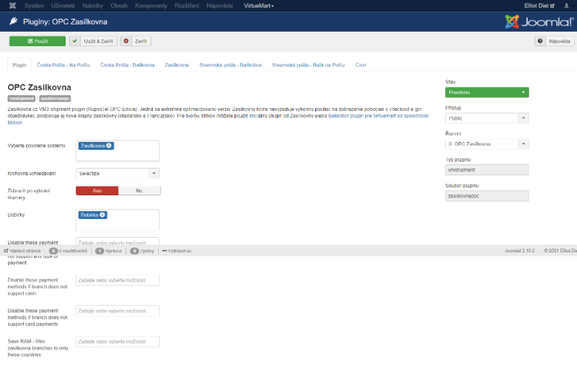Click the Zavřít button

pyautogui.click(x=136, y=41)
